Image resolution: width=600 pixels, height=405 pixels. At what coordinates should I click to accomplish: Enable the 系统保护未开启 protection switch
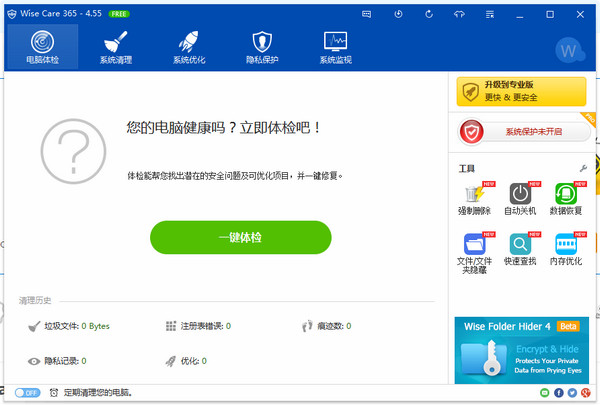(x=520, y=131)
